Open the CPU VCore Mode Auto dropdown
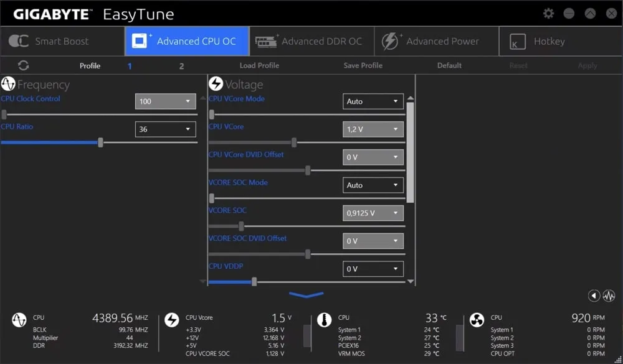The height and width of the screenshot is (364, 623). (373, 101)
